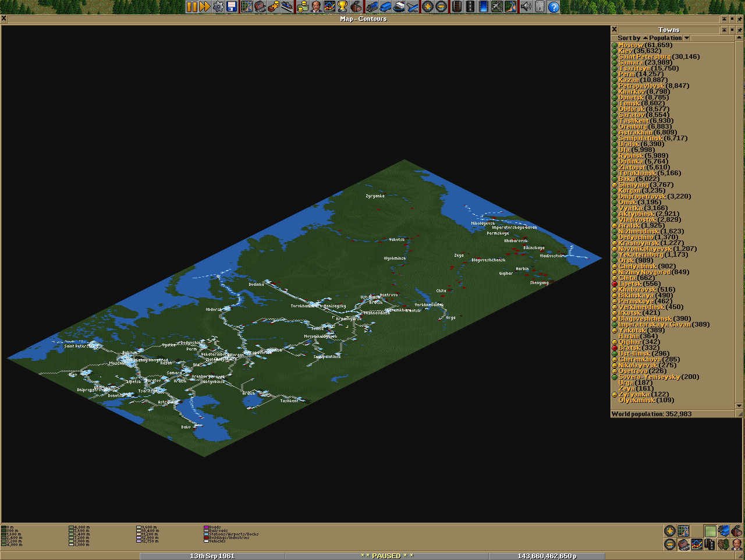Click the Map - Contours title bar
The image size is (745, 560).
[x=363, y=19]
